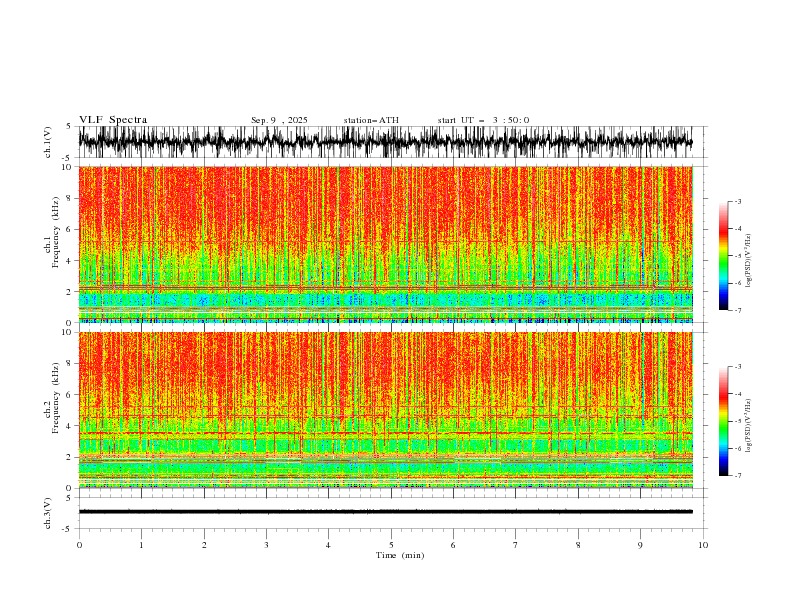Click the ch.3 voltage waveform trace
792x612 pixels.
(x=385, y=512)
